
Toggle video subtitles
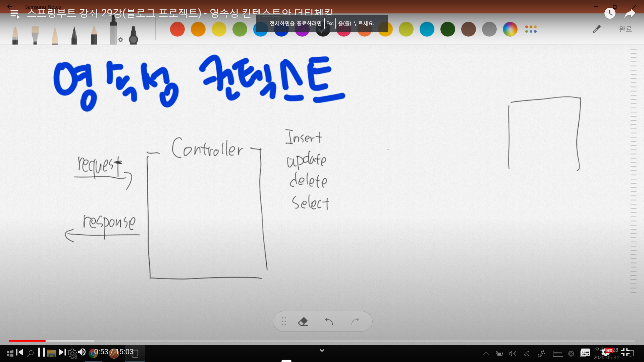585,352
